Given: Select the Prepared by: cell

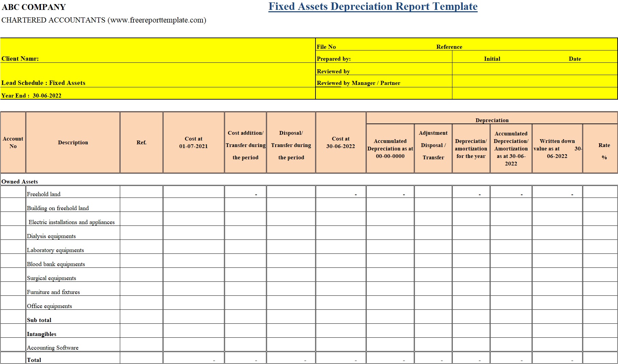Looking at the screenshot, I should [384, 57].
